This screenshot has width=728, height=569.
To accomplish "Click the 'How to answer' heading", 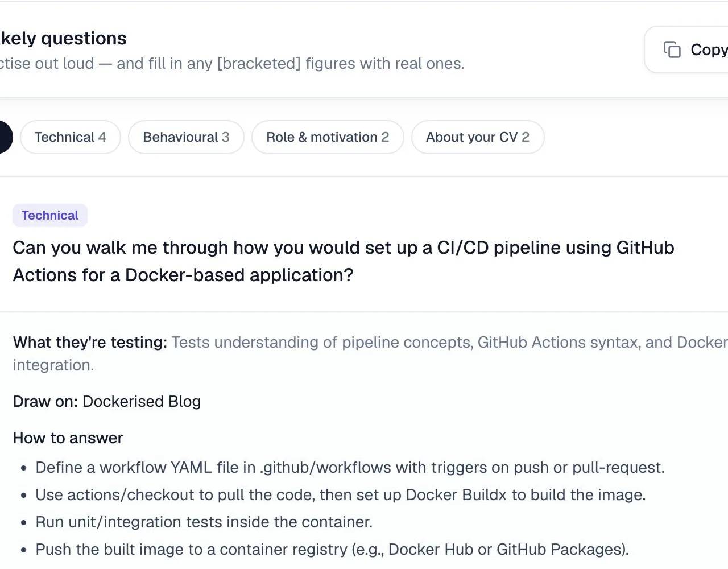I will click(x=68, y=438).
